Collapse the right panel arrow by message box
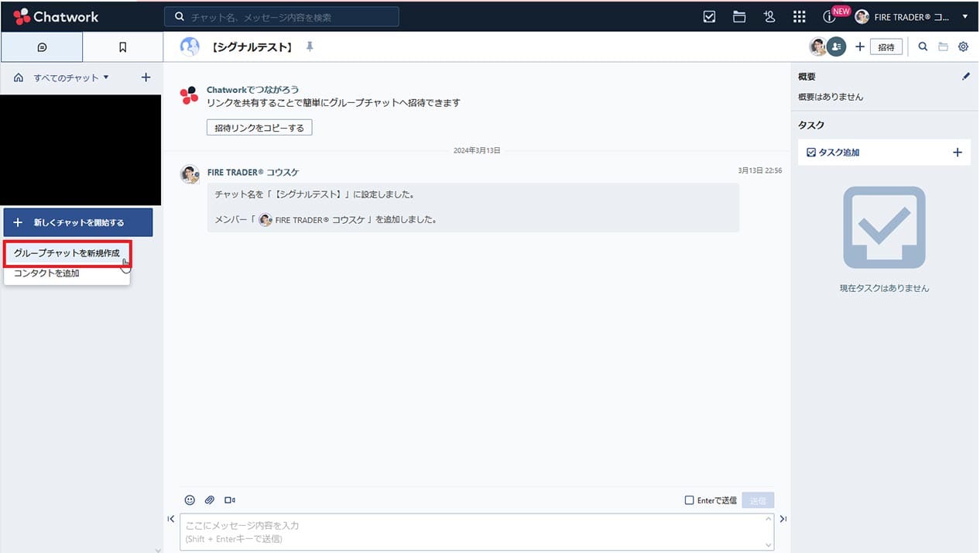The height and width of the screenshot is (553, 980). tap(783, 519)
